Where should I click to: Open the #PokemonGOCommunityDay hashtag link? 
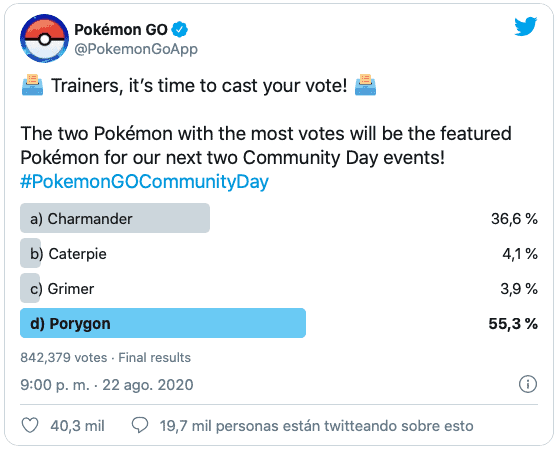tap(144, 182)
